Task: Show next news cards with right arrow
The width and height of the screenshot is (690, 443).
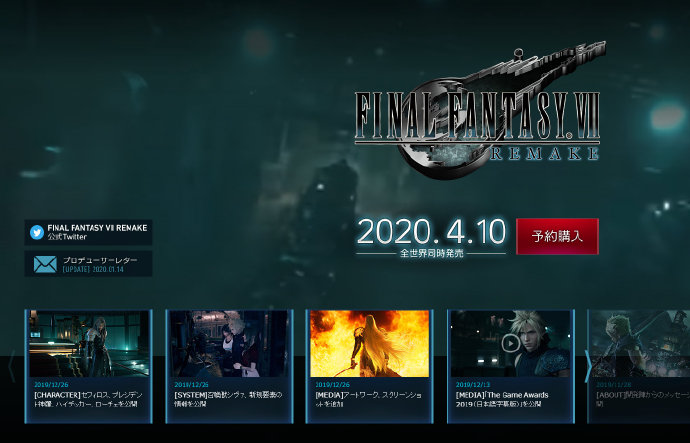Action: tap(587, 366)
